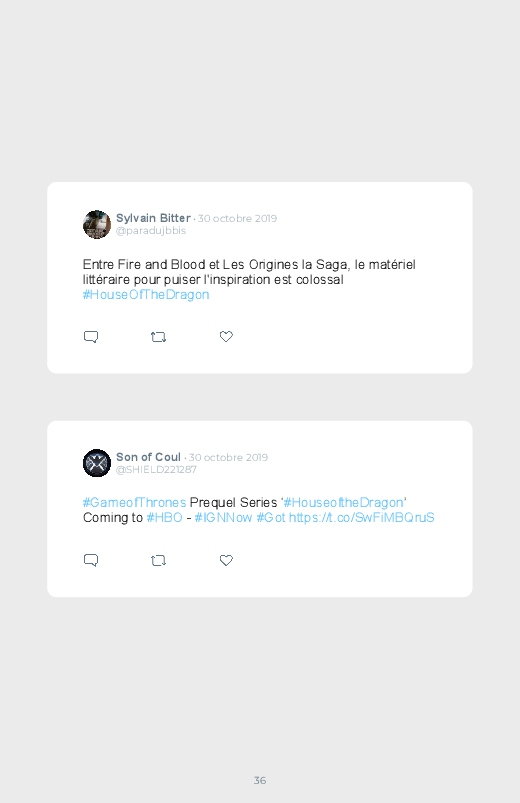
Task: Reply to Son of Coul's tweet
Action: coord(91,560)
